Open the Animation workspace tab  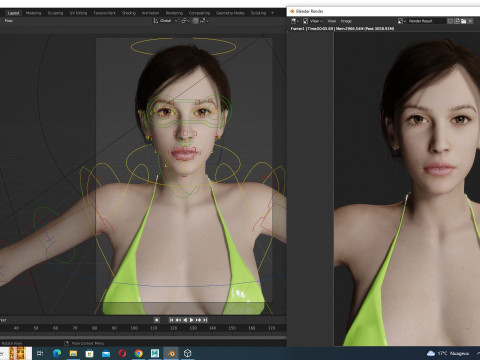[x=150, y=13]
